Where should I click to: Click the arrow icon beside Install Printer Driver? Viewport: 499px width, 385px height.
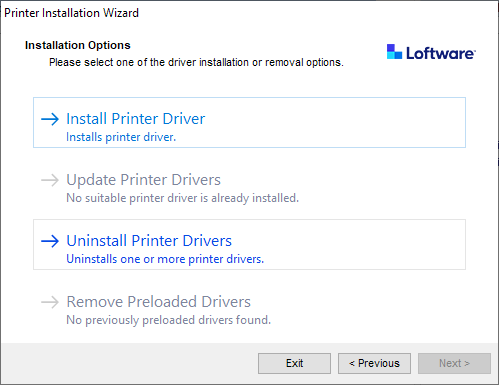pos(50,119)
